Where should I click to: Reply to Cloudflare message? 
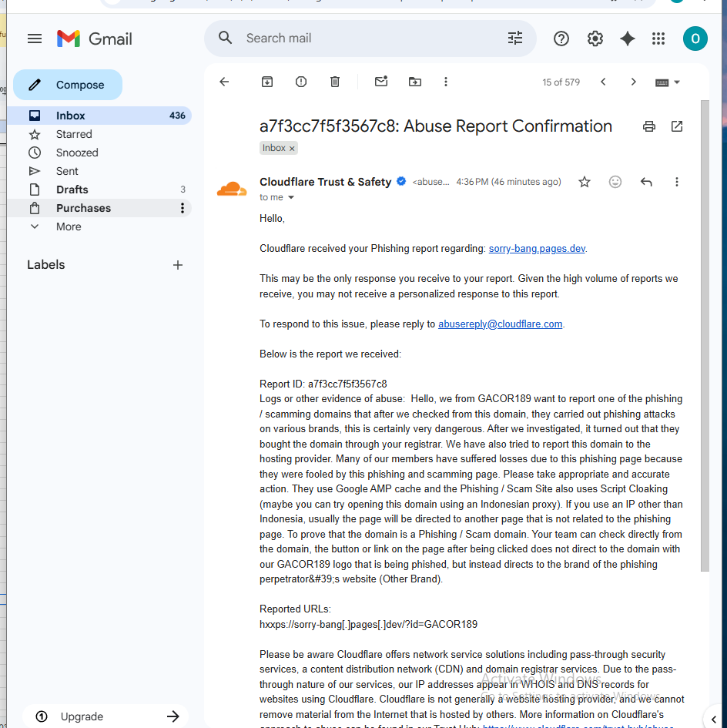click(x=646, y=182)
